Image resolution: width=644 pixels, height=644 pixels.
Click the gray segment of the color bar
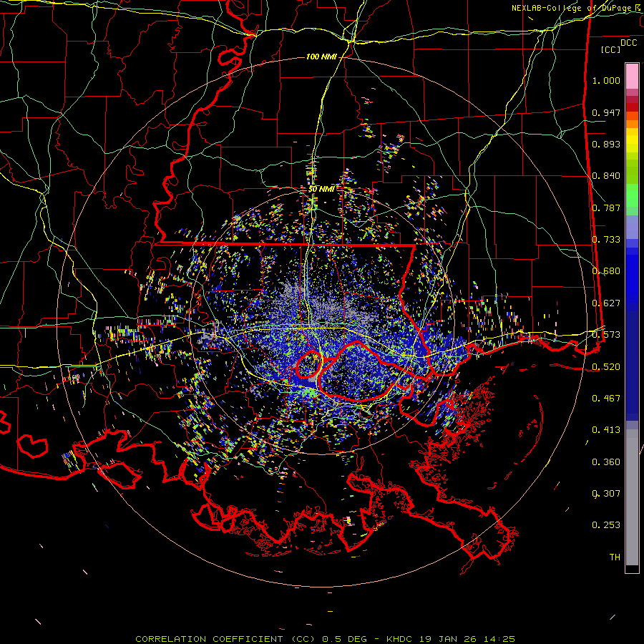632,497
